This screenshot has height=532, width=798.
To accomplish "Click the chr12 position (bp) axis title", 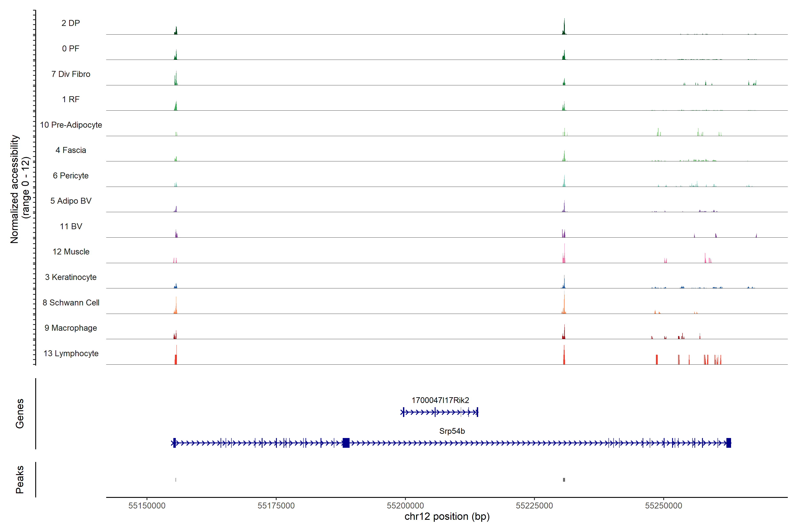I will pyautogui.click(x=447, y=516).
